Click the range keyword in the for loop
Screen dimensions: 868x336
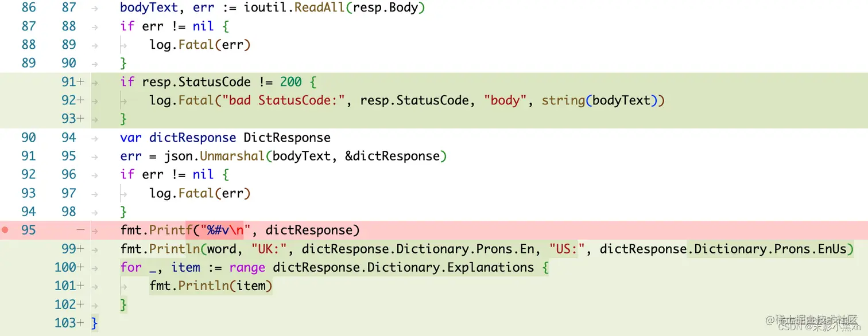coord(247,267)
